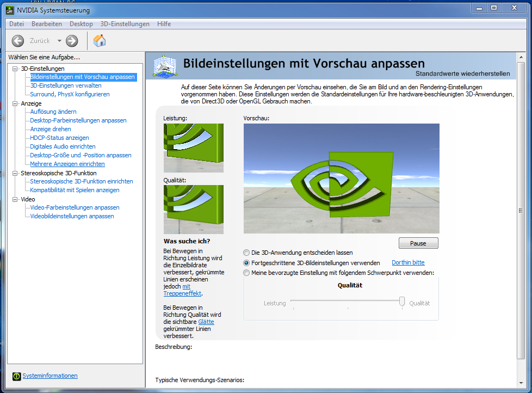This screenshot has height=393, width=532.
Task: Maximize the NVIDIA Systemsteuerung window
Action: coord(494,8)
